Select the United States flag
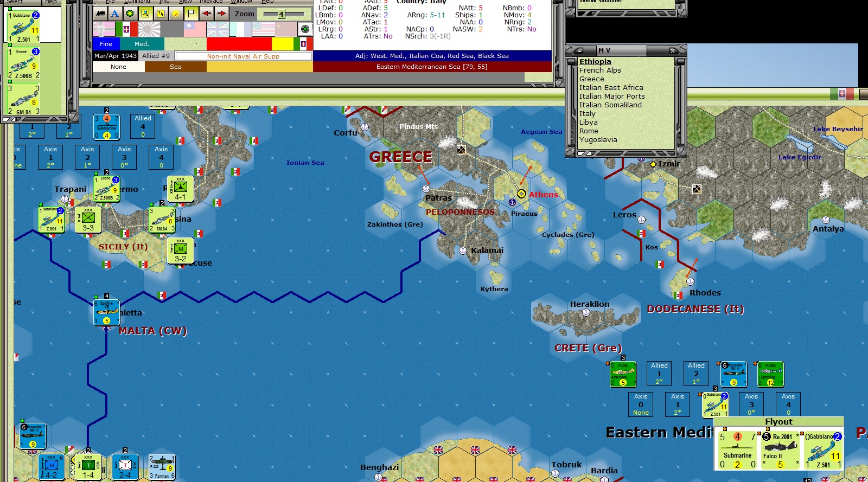The width and height of the screenshot is (868, 482). coord(263,29)
